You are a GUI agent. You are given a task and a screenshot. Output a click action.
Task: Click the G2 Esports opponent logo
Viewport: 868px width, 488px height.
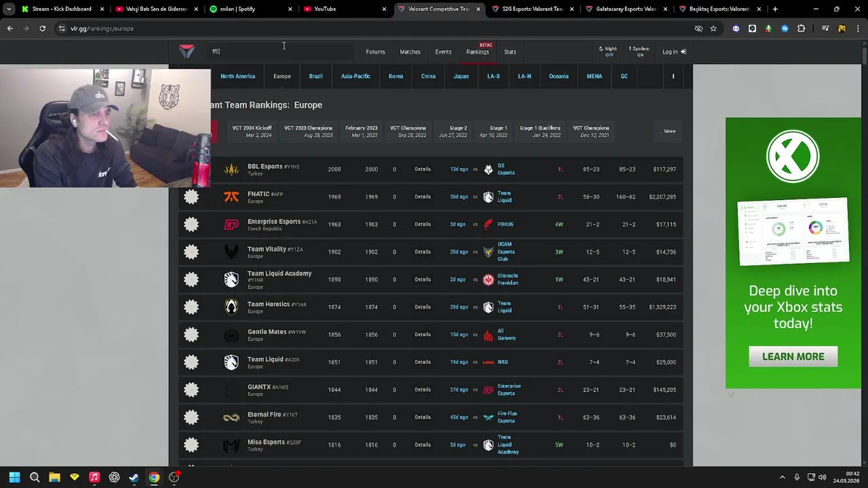point(488,169)
